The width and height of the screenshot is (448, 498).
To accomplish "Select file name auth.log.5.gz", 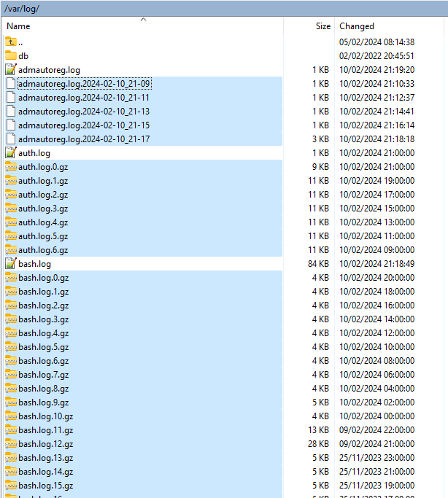I will tap(43, 236).
